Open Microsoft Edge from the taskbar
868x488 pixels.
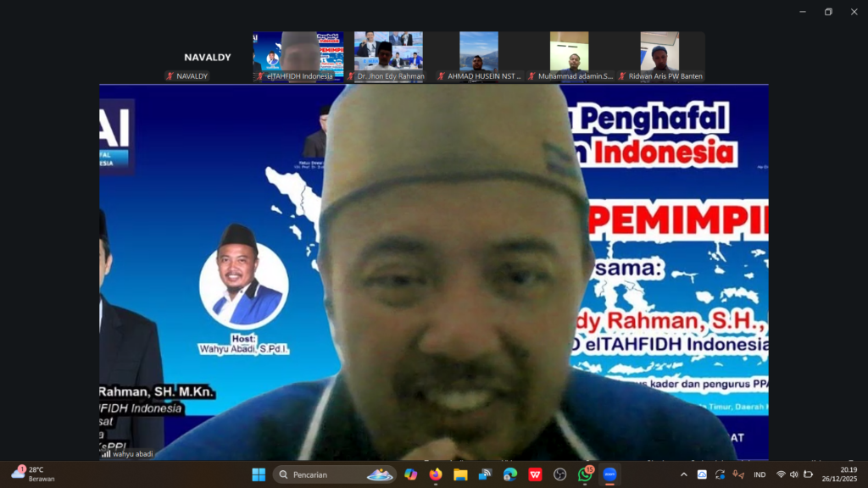(510, 474)
